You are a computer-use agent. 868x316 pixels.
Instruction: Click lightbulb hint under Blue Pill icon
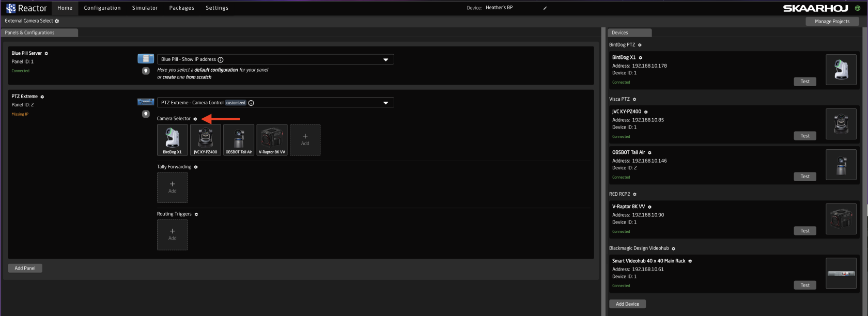click(x=146, y=71)
